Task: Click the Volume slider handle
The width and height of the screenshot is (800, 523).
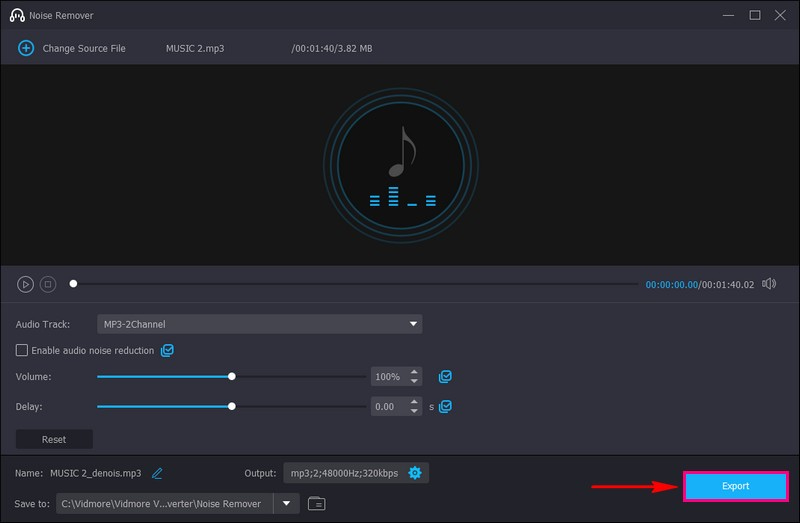Action: (232, 377)
